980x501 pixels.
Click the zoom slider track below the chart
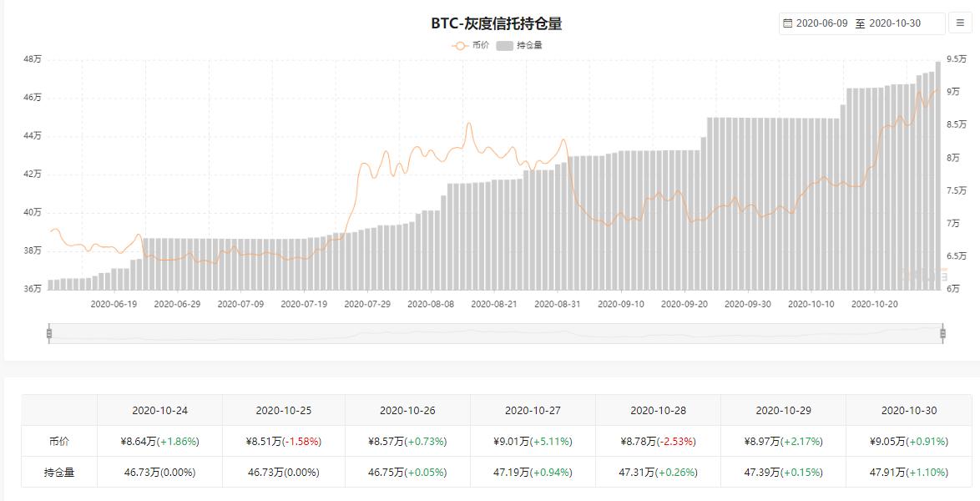496,332
